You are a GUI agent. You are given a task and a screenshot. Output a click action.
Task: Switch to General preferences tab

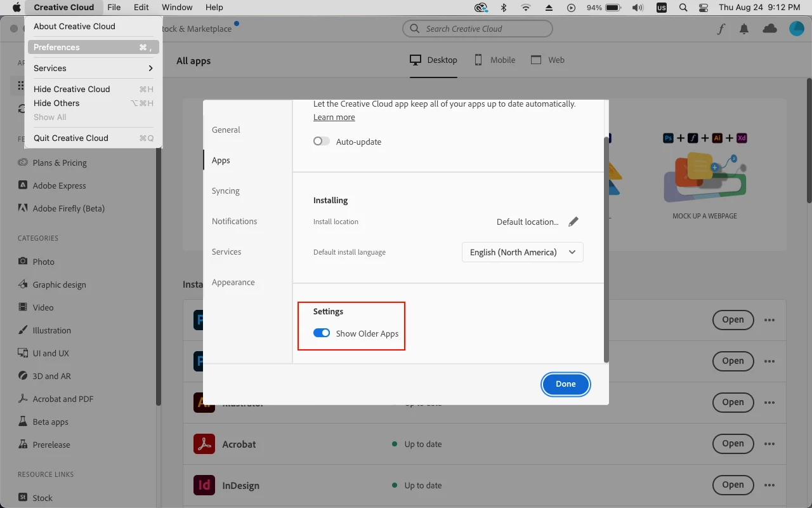(226, 130)
